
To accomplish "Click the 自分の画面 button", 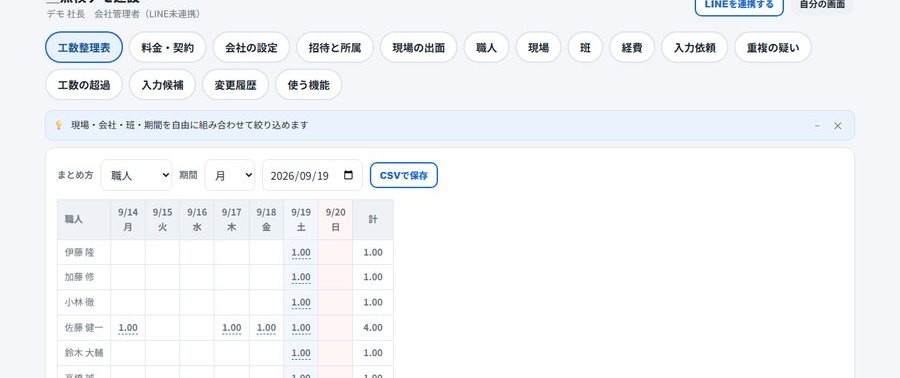I will tap(822, 5).
